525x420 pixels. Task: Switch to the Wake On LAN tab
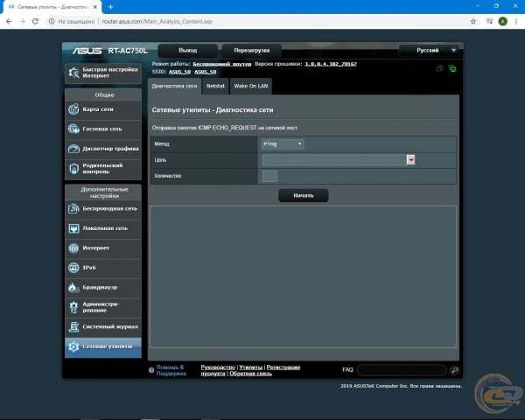[252, 87]
